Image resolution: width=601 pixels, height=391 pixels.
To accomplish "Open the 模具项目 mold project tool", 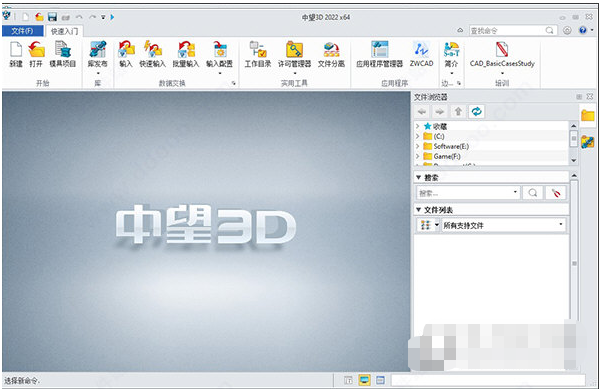I will coord(62,50).
